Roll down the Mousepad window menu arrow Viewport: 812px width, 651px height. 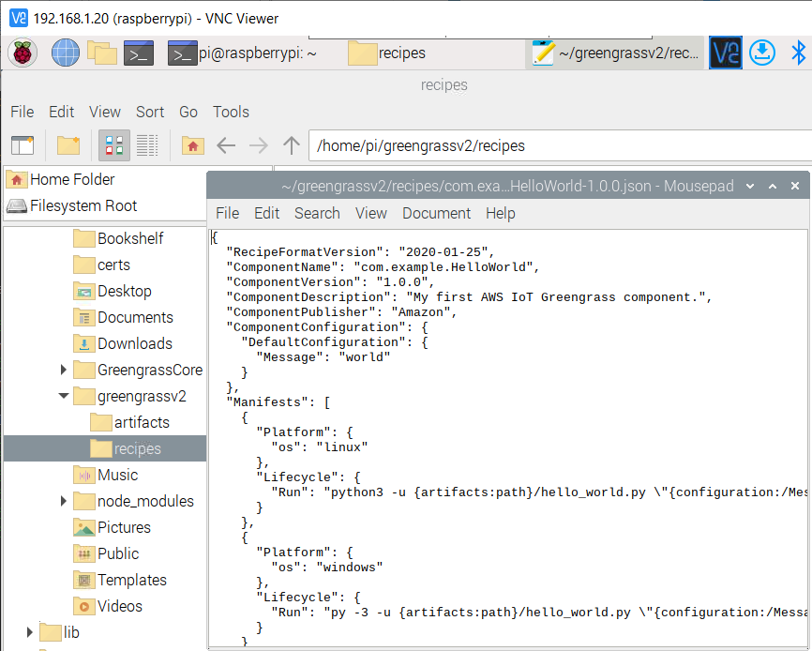[750, 186]
